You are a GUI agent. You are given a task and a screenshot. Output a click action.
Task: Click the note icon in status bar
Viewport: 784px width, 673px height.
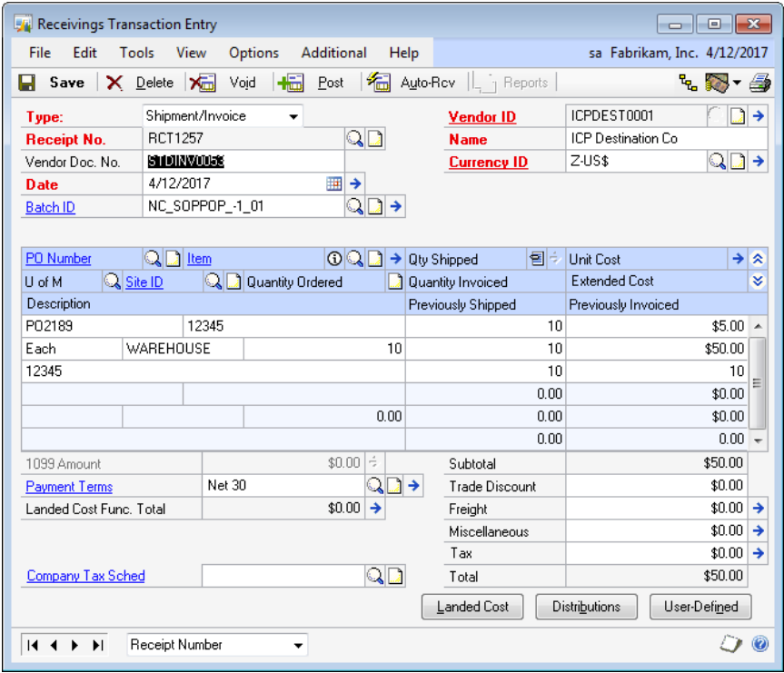[732, 644]
